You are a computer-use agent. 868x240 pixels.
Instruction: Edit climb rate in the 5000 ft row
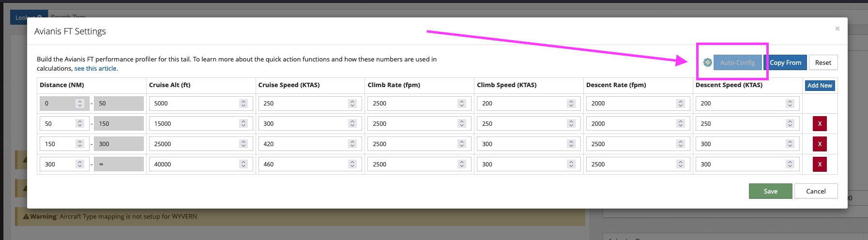(x=419, y=103)
